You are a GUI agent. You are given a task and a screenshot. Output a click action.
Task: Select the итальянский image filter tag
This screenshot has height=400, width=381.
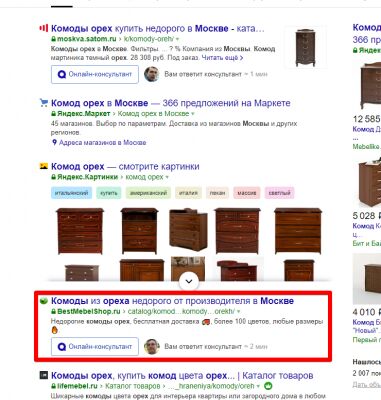(x=71, y=193)
